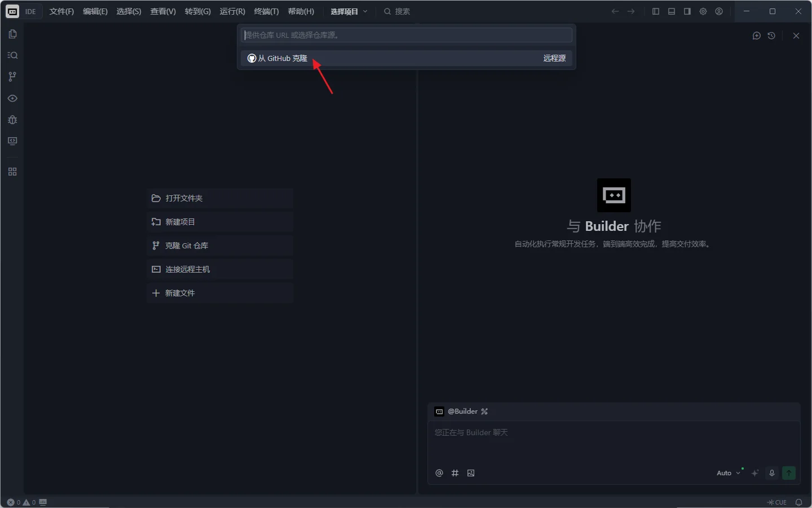Viewport: 812px width, 508px height.
Task: Start a new Builder chat session
Action: click(756, 36)
